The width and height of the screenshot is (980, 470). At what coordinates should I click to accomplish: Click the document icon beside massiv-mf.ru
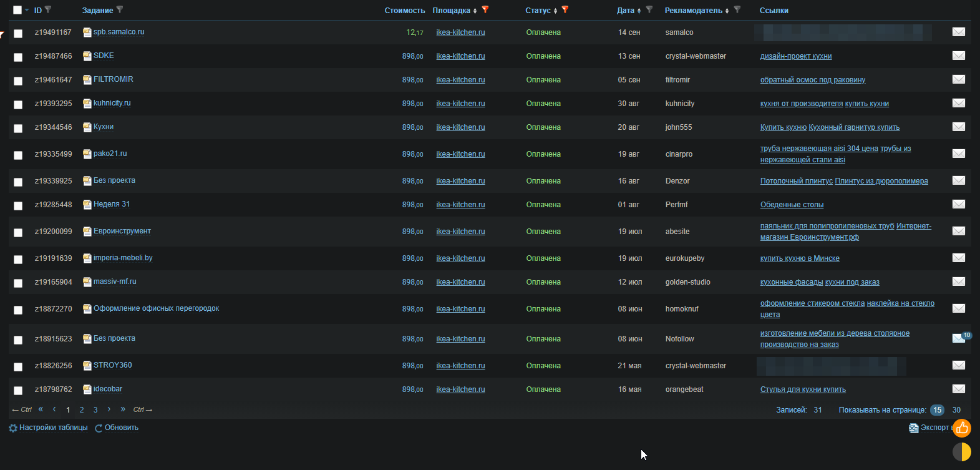87,282
